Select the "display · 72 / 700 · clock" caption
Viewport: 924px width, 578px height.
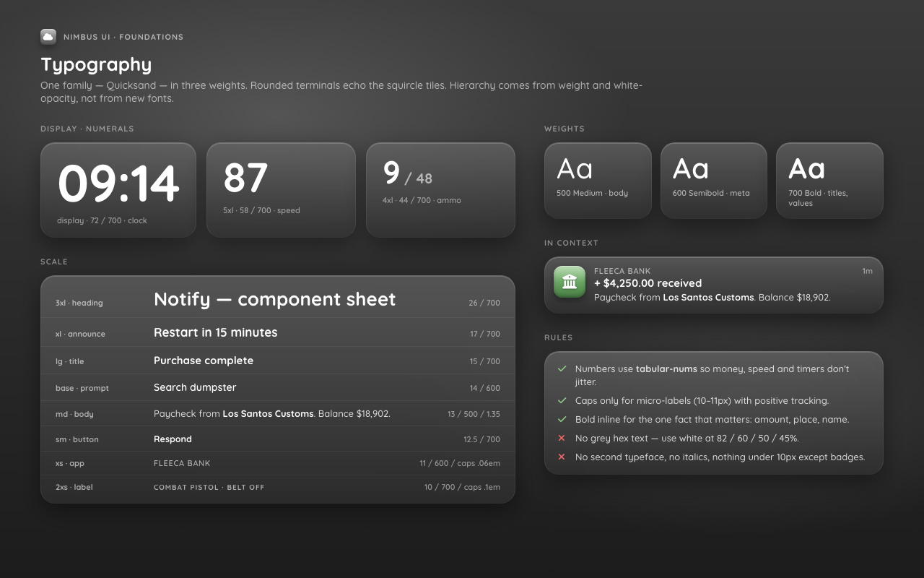[102, 220]
